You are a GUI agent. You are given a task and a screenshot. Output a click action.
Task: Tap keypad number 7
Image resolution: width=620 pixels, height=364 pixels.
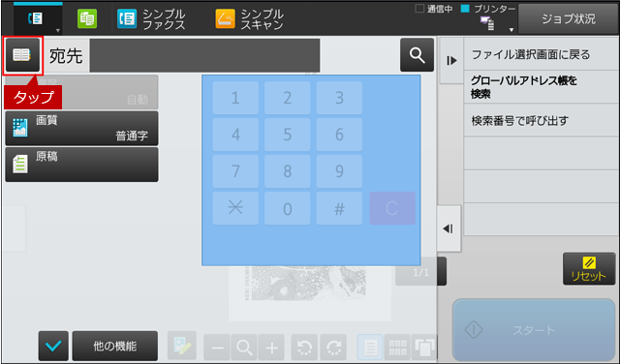pyautogui.click(x=235, y=171)
